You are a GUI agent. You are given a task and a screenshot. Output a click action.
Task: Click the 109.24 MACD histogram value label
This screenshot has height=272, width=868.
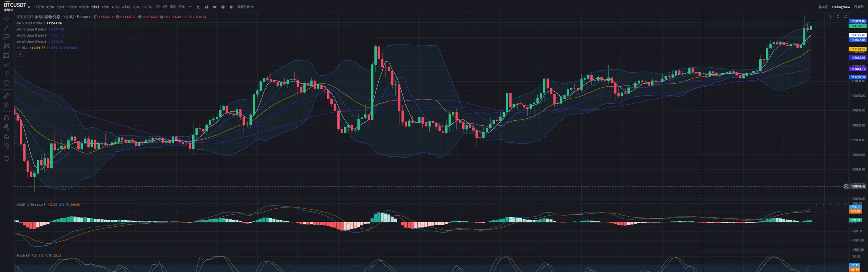tap(856, 220)
